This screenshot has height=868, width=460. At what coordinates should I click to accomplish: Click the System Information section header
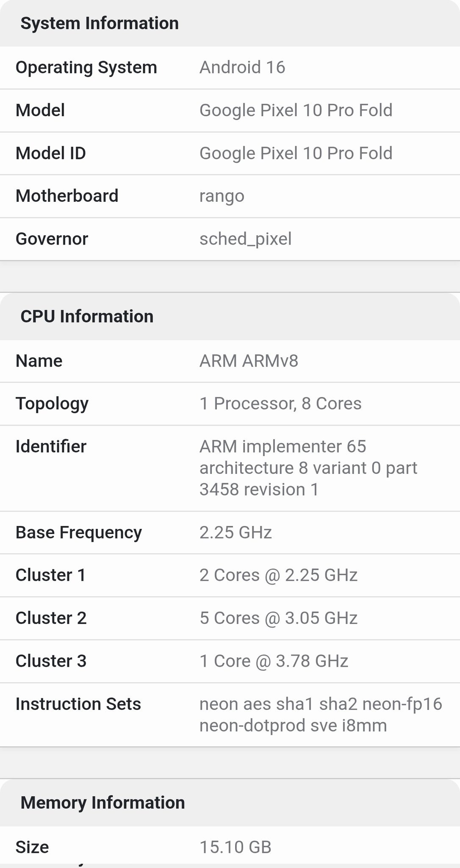100,23
